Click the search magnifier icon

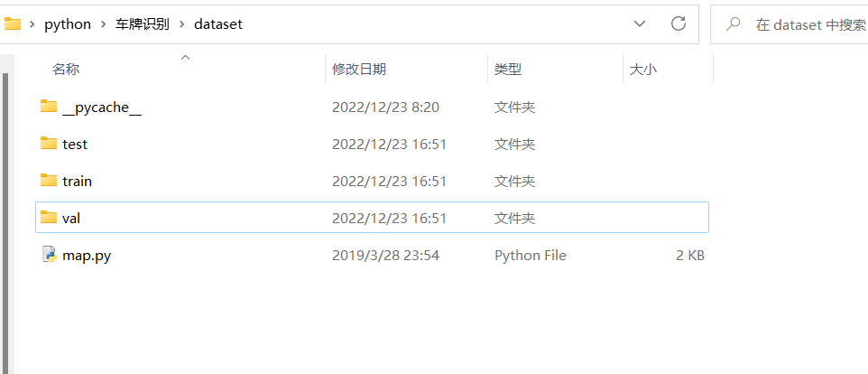[x=734, y=24]
